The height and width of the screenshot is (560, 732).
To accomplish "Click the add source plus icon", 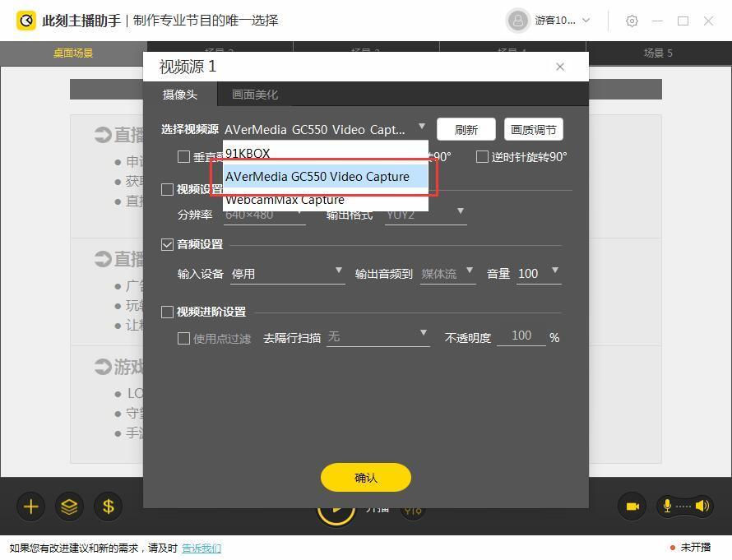I will coord(30,507).
